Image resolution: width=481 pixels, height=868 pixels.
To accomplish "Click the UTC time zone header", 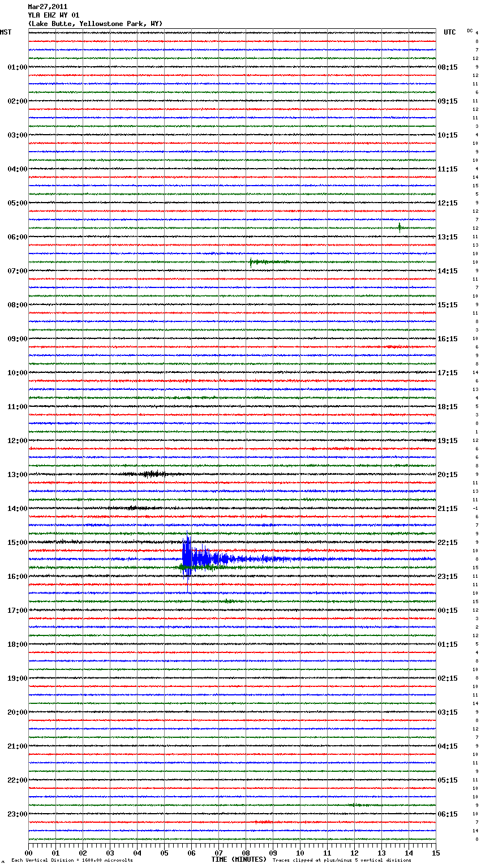I will 449,32.
